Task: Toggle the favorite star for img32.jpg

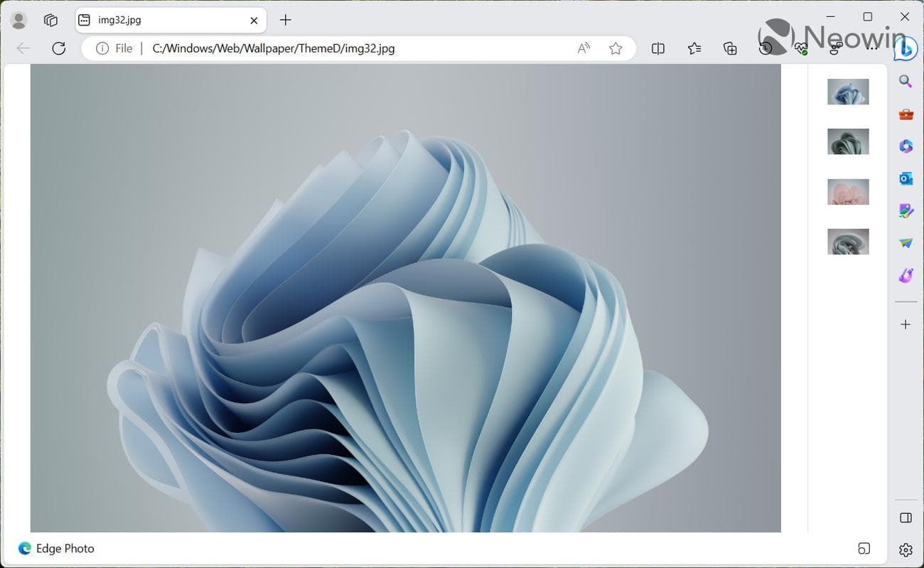Action: click(x=616, y=48)
